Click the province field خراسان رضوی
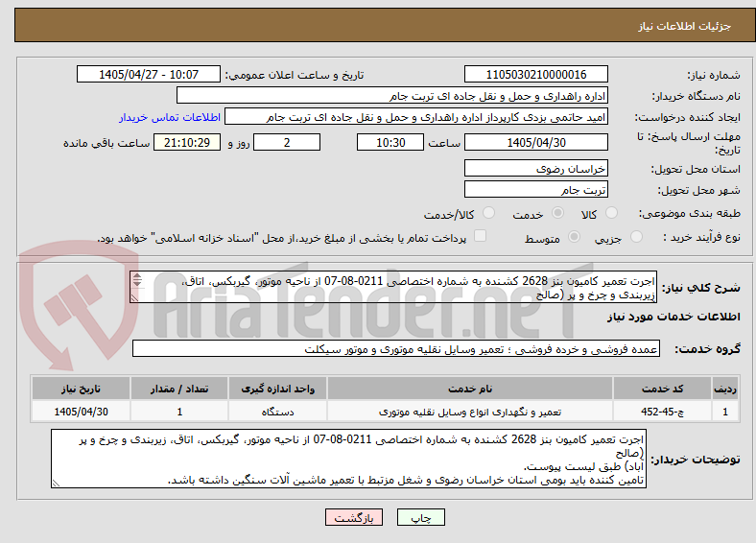Image resolution: width=756 pixels, height=543 pixels. click(x=535, y=168)
